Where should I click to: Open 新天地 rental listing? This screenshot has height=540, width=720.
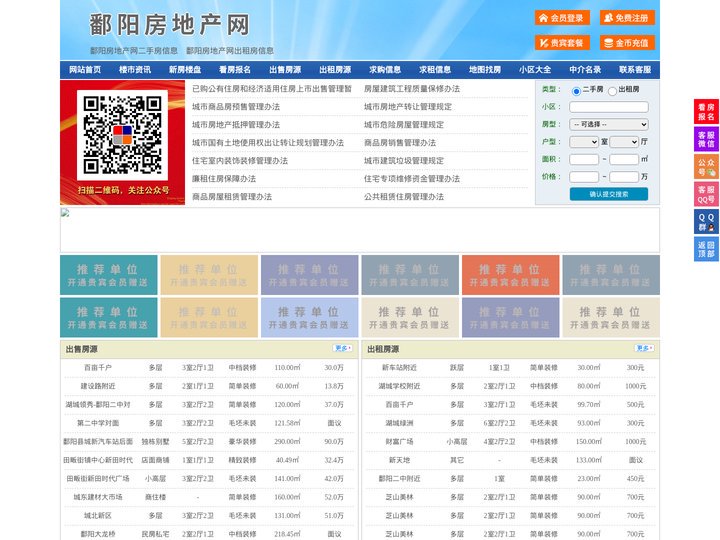click(x=399, y=460)
